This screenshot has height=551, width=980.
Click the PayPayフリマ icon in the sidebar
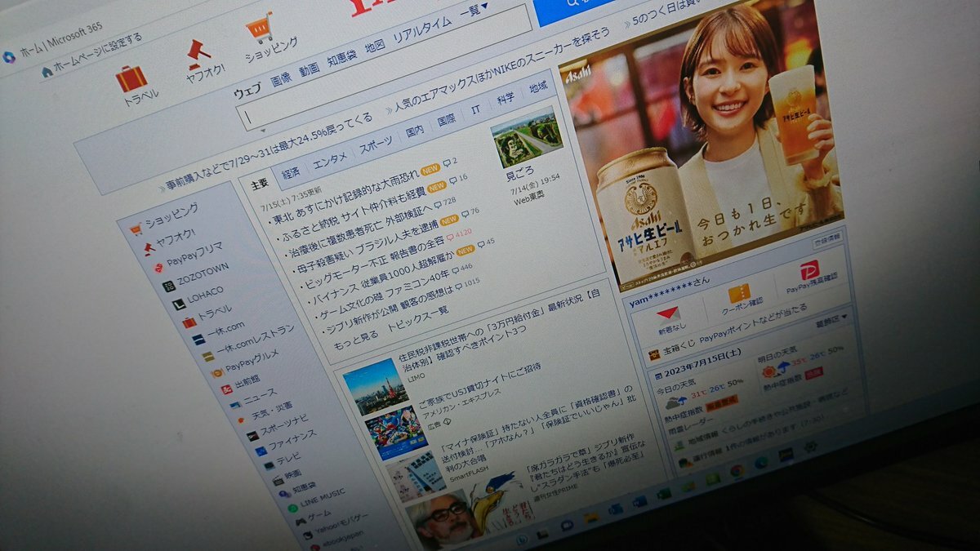pos(158,268)
